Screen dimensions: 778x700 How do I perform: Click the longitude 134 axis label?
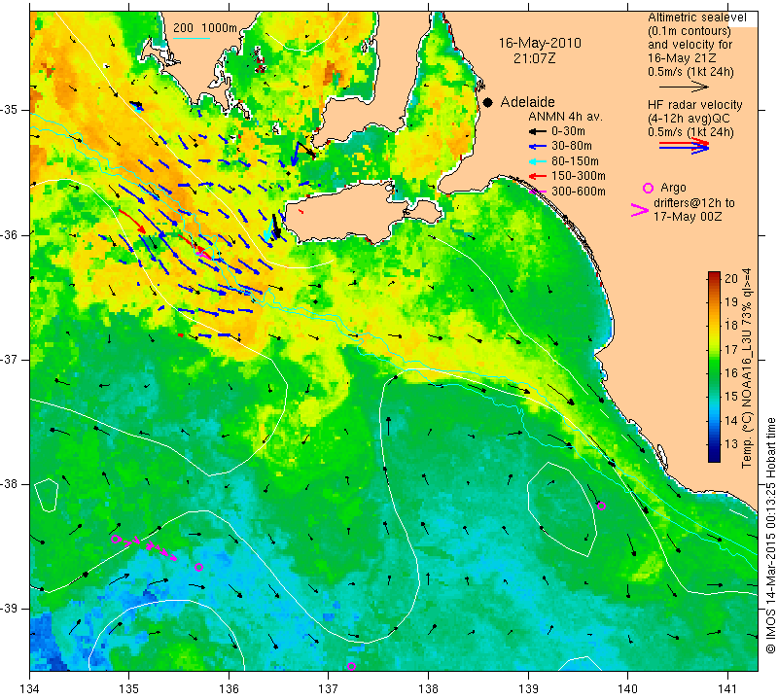coord(30,689)
